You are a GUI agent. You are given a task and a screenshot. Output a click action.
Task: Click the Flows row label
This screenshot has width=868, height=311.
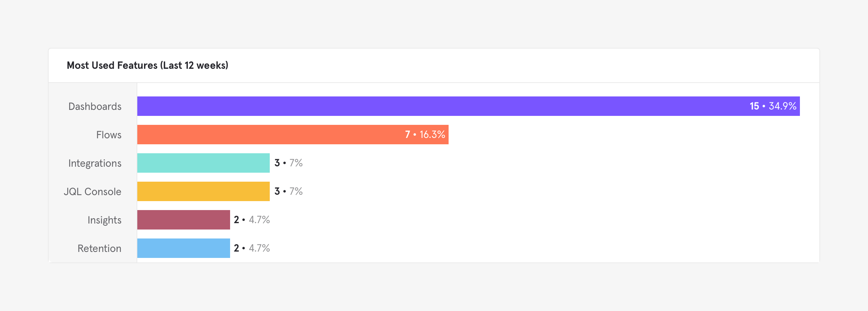[109, 135]
